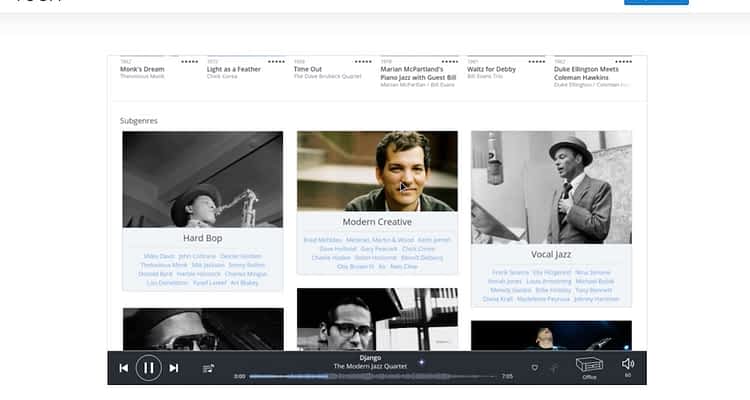Skip to the previous track
The width and height of the screenshot is (750, 400).
coord(123,368)
